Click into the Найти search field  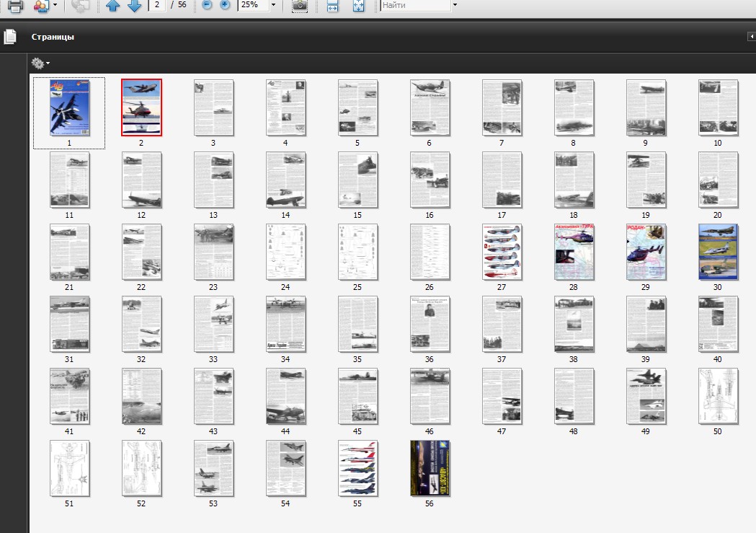point(414,5)
